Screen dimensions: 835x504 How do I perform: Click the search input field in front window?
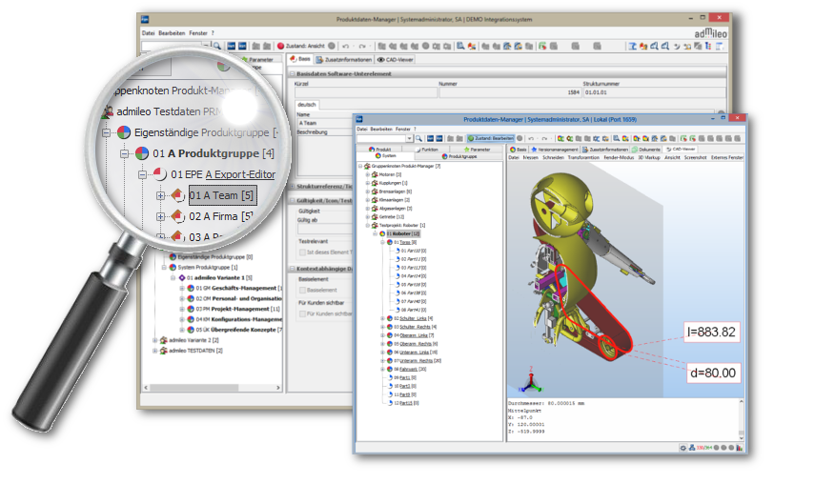tap(380, 138)
